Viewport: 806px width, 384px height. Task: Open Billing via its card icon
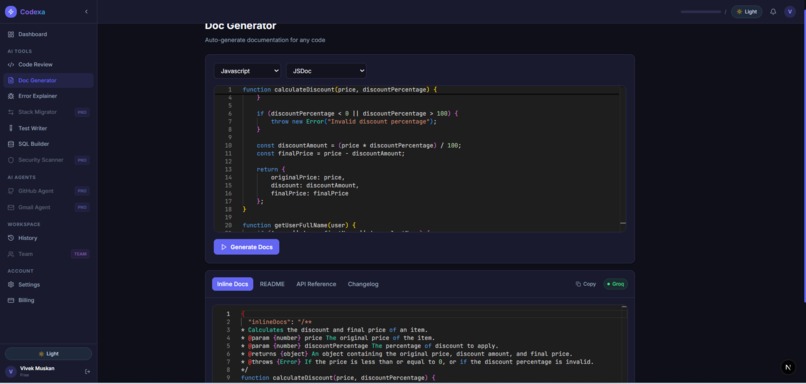pyautogui.click(x=11, y=300)
